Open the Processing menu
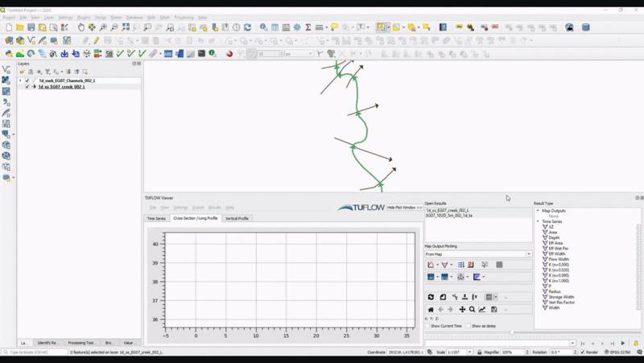This screenshot has width=644, height=363. pyautogui.click(x=184, y=17)
